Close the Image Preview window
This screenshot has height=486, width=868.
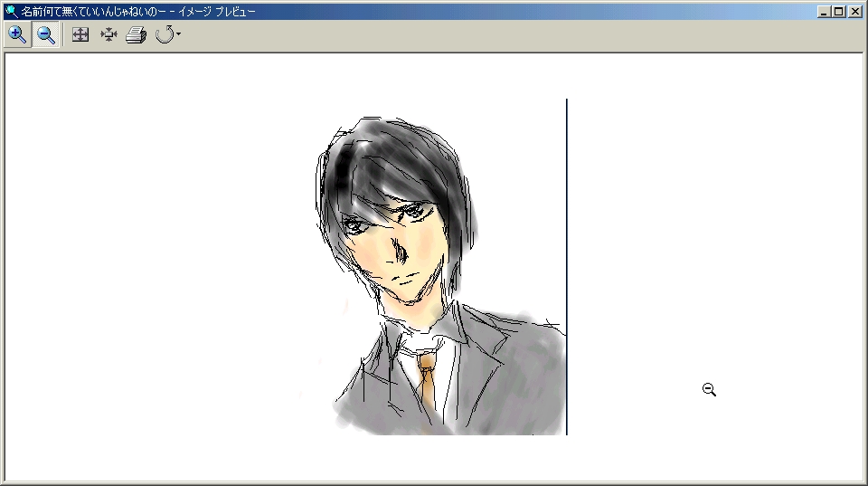(854, 12)
